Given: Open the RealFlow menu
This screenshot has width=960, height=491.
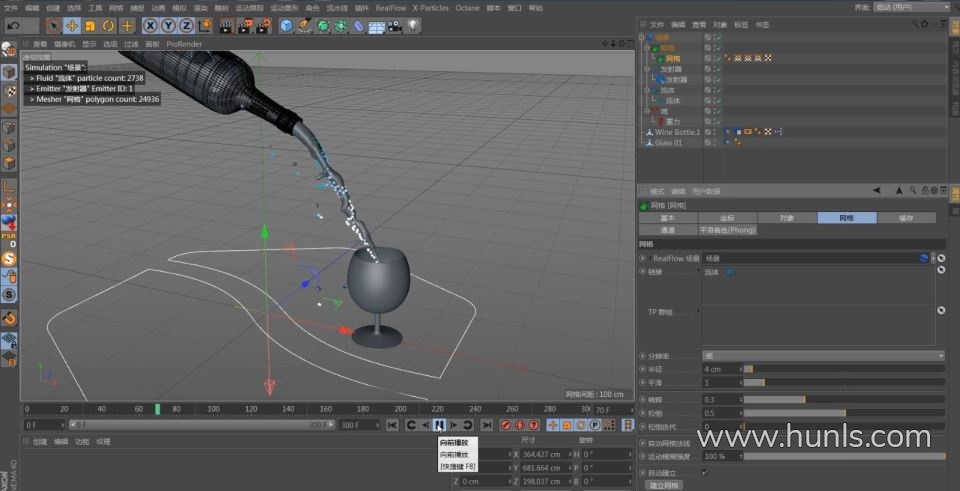Looking at the screenshot, I should (390, 7).
